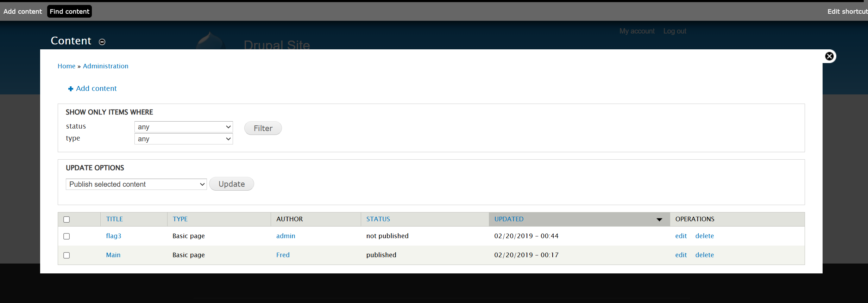Open author Fred's profile link
The width and height of the screenshot is (868, 303).
click(x=283, y=255)
